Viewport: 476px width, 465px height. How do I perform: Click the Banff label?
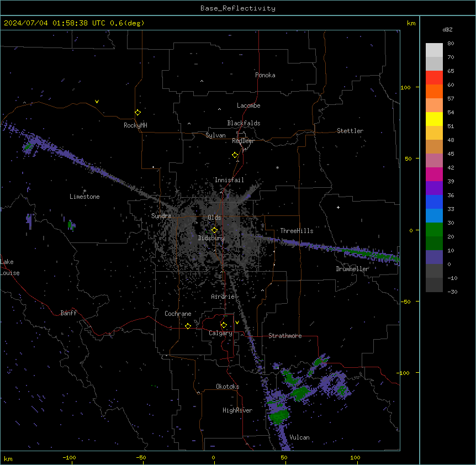[68, 313]
